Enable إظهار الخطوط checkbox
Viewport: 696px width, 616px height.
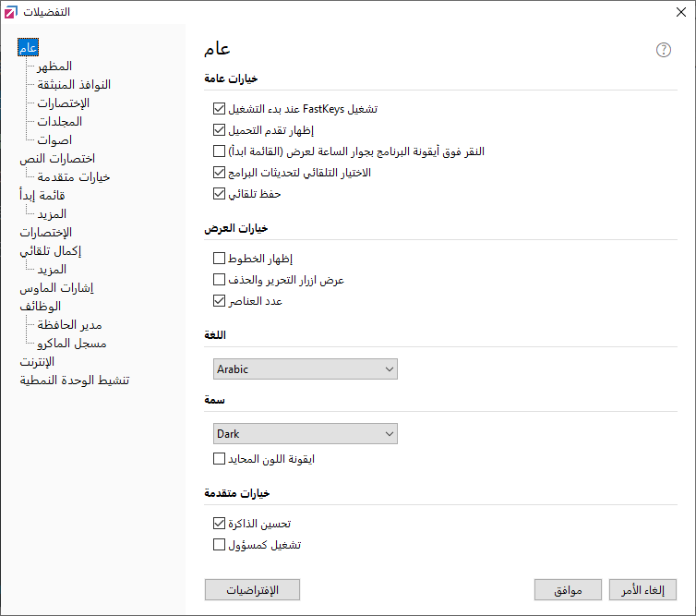pyautogui.click(x=219, y=258)
